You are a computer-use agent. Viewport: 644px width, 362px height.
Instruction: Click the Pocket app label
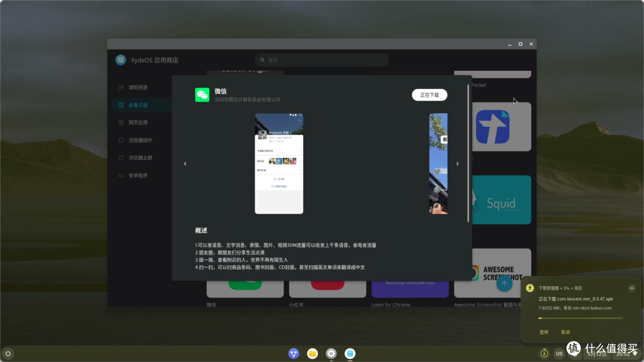(479, 85)
